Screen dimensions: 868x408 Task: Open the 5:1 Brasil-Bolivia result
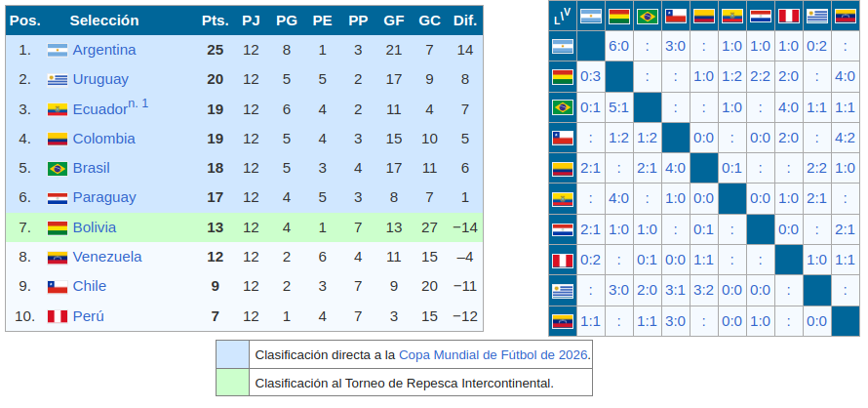tap(619, 107)
